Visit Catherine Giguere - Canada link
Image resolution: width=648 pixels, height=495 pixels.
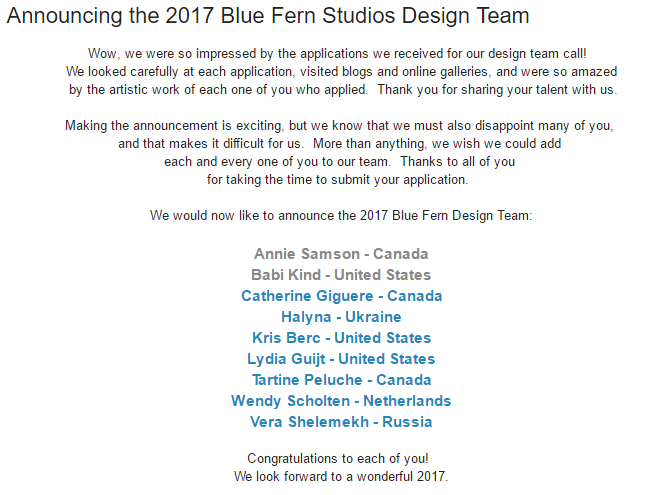point(341,296)
